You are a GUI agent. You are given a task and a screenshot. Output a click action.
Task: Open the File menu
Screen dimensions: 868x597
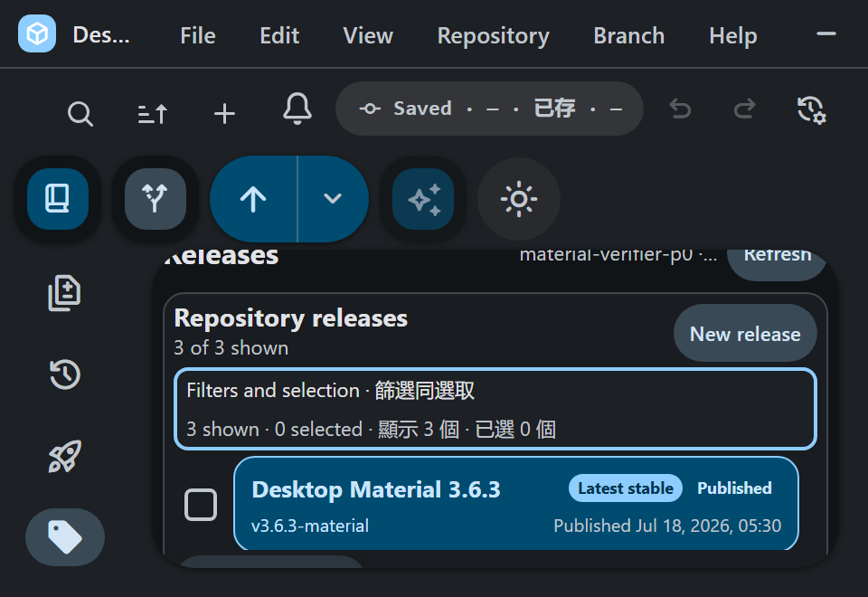pos(198,35)
